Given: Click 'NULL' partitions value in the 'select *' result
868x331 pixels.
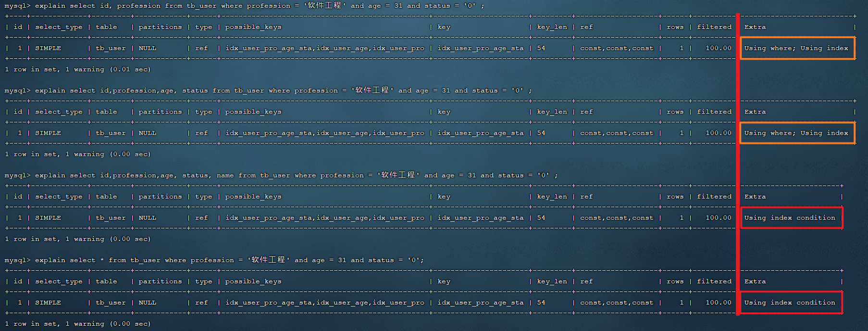Looking at the screenshot, I should (148, 303).
